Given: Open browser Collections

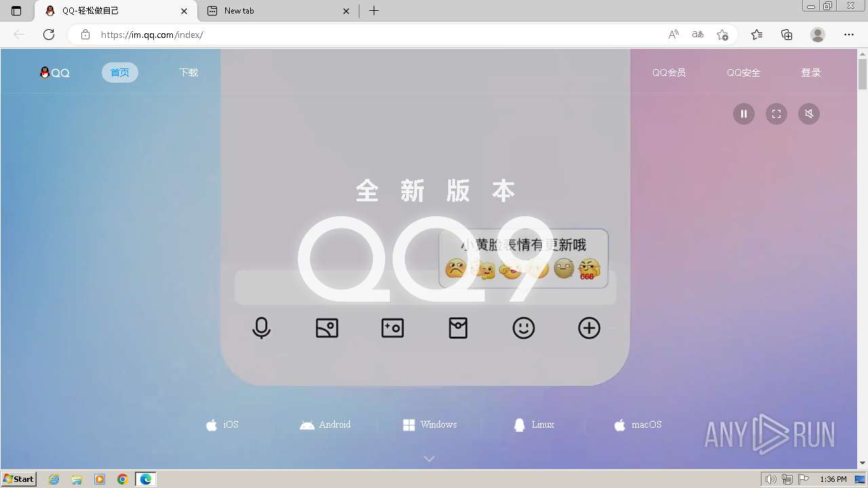Looking at the screenshot, I should tap(787, 35).
